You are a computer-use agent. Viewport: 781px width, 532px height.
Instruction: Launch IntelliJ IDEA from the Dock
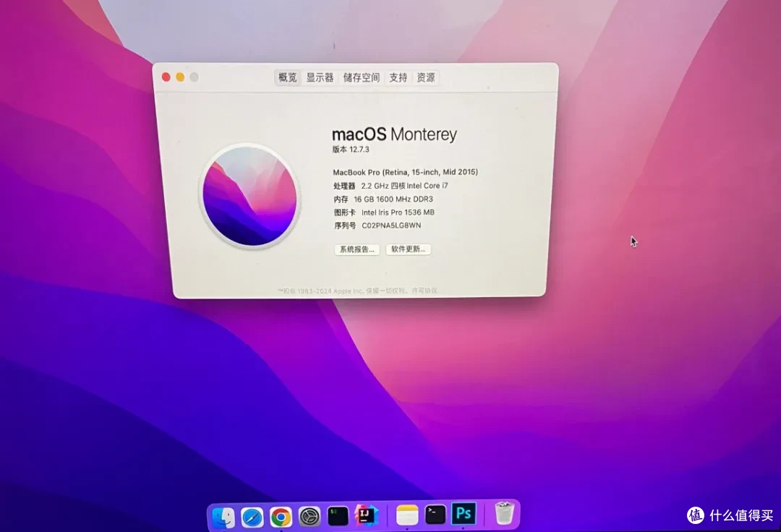366,515
